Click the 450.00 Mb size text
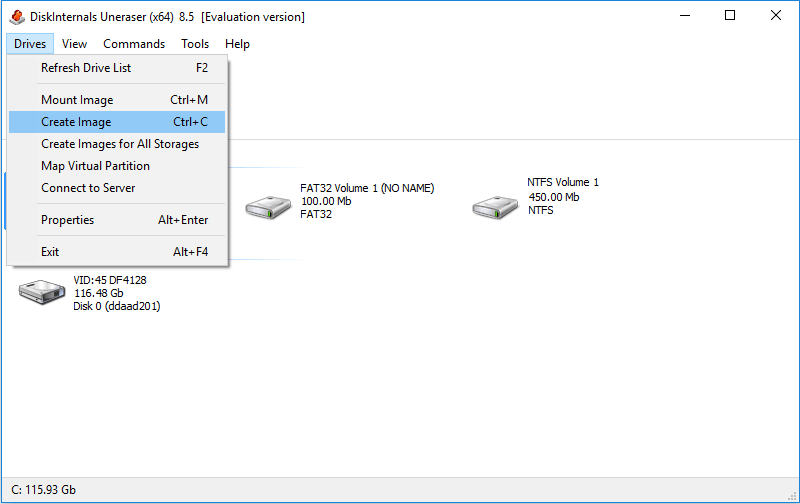800x504 pixels. [x=554, y=197]
